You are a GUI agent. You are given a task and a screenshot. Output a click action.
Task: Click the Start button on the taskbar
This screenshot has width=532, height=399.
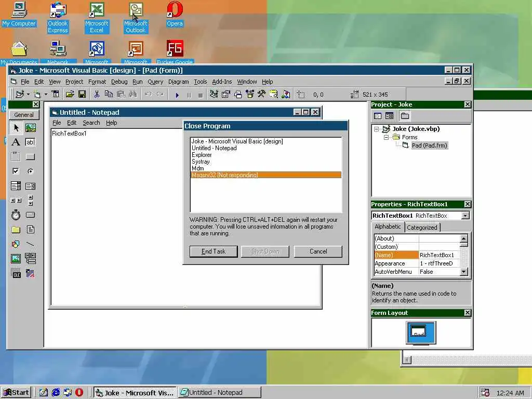(x=16, y=393)
